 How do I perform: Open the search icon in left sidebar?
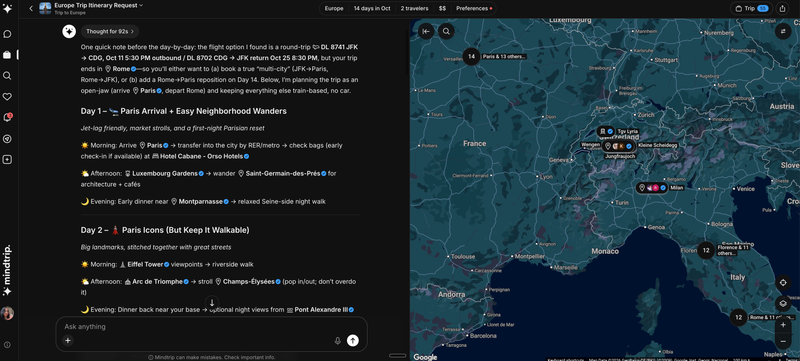tap(7, 75)
